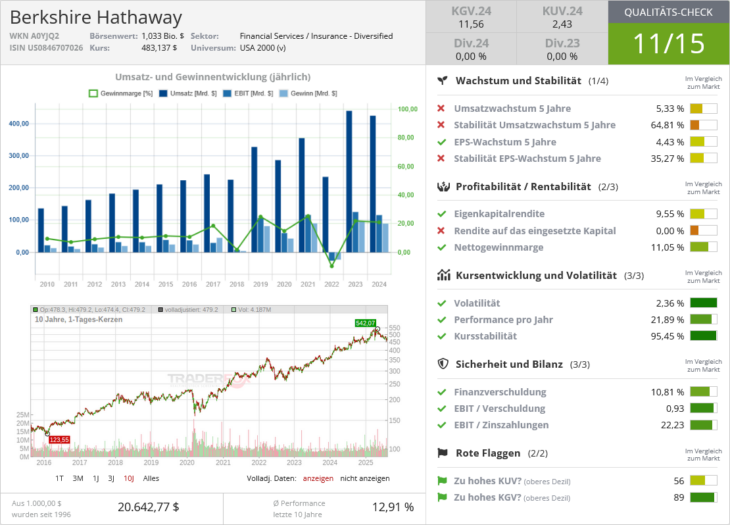Click the Div.24 value box

471,49
